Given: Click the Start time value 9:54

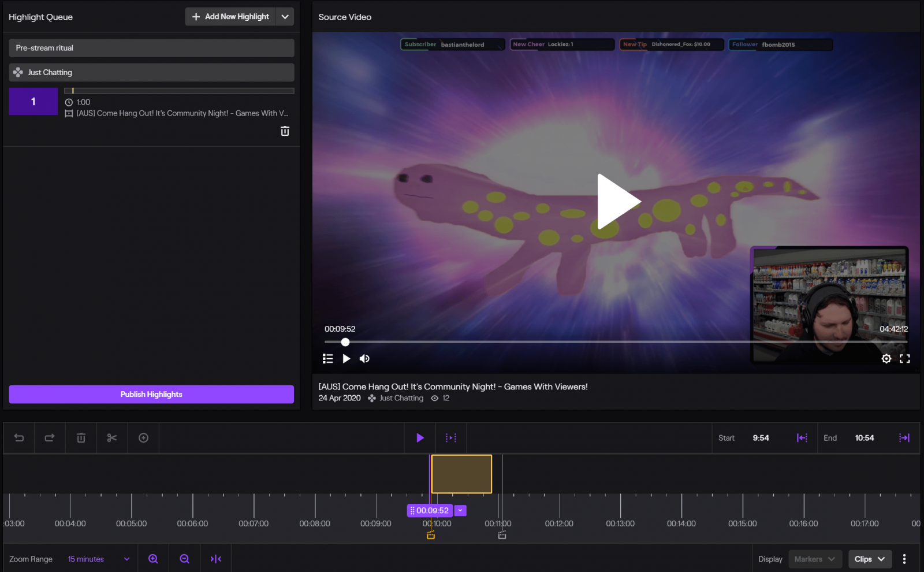Looking at the screenshot, I should pos(761,438).
